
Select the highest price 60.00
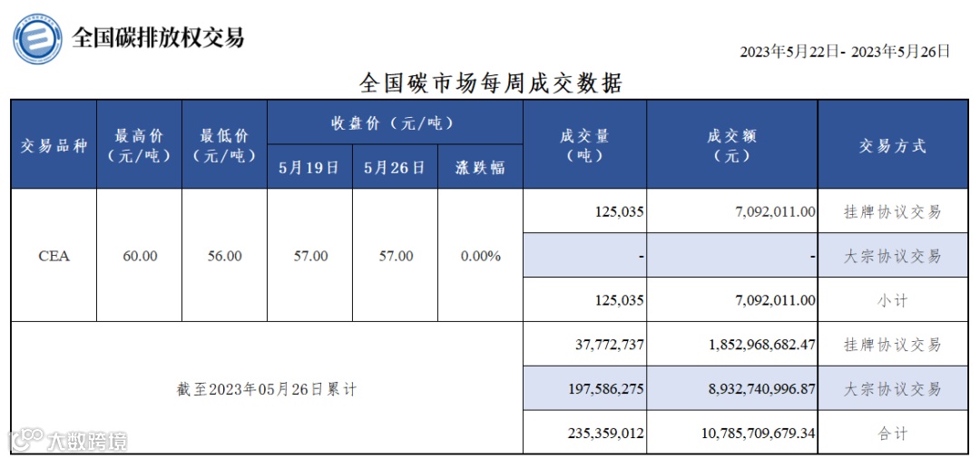(x=139, y=256)
